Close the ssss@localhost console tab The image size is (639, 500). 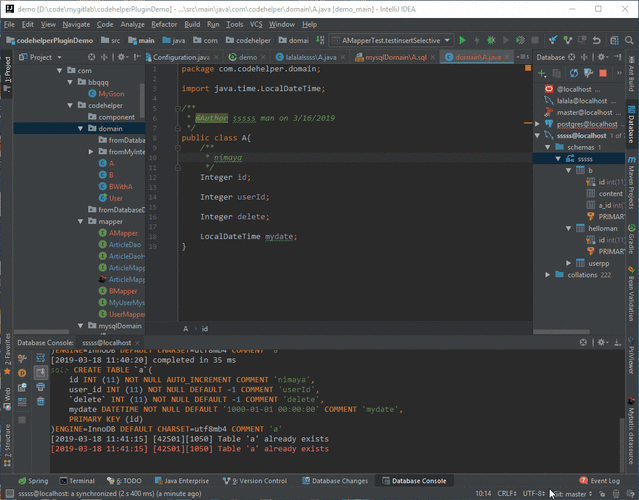click(x=137, y=343)
